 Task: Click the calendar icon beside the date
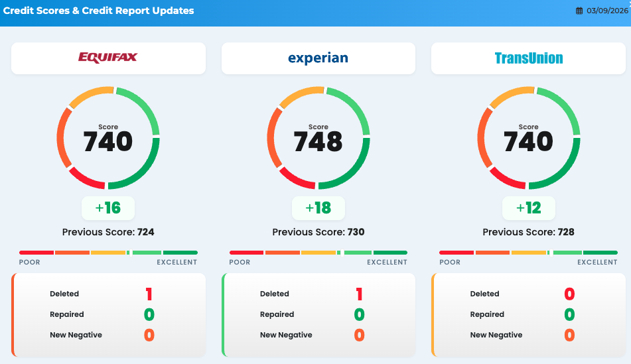click(579, 11)
